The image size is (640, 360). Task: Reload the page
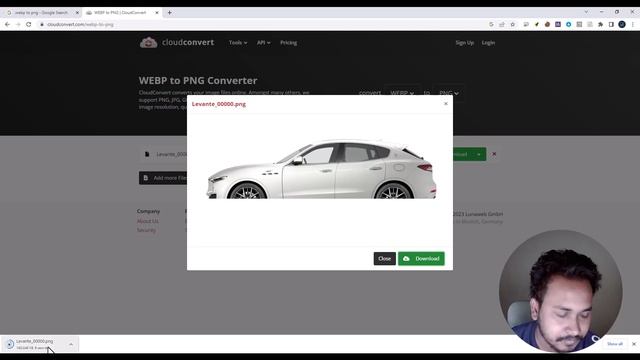[29, 24]
